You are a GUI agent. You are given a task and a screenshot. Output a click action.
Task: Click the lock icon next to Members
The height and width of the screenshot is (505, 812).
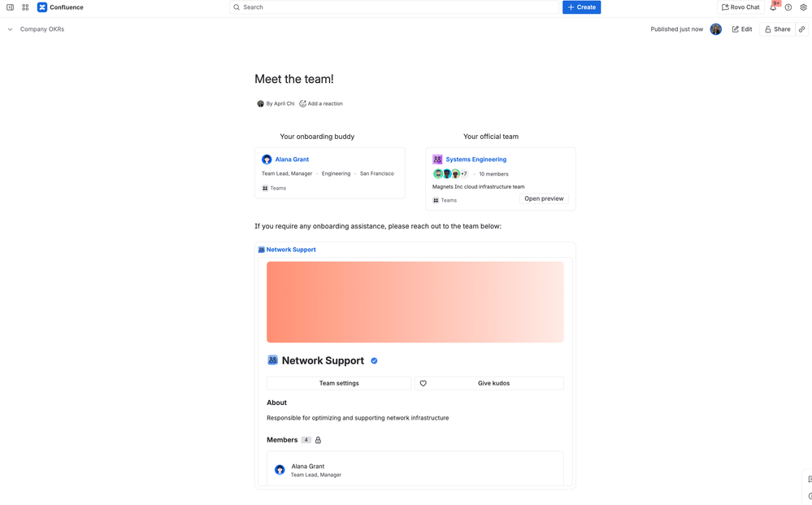(x=318, y=440)
